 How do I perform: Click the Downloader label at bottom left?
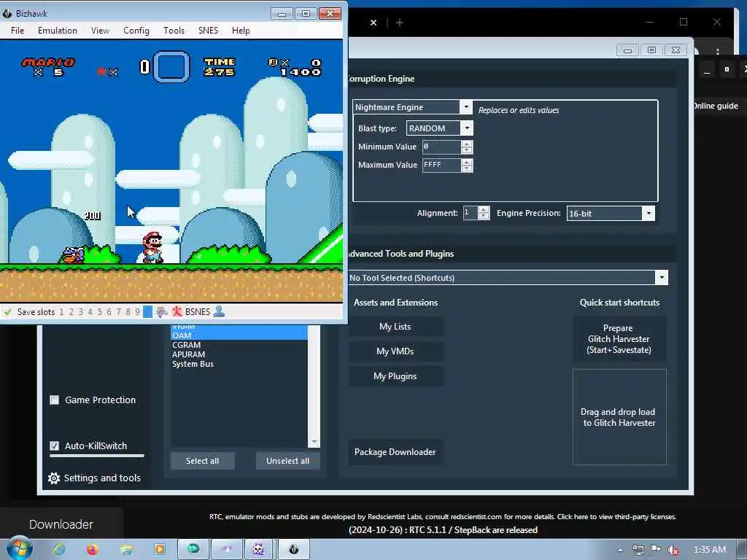click(61, 524)
